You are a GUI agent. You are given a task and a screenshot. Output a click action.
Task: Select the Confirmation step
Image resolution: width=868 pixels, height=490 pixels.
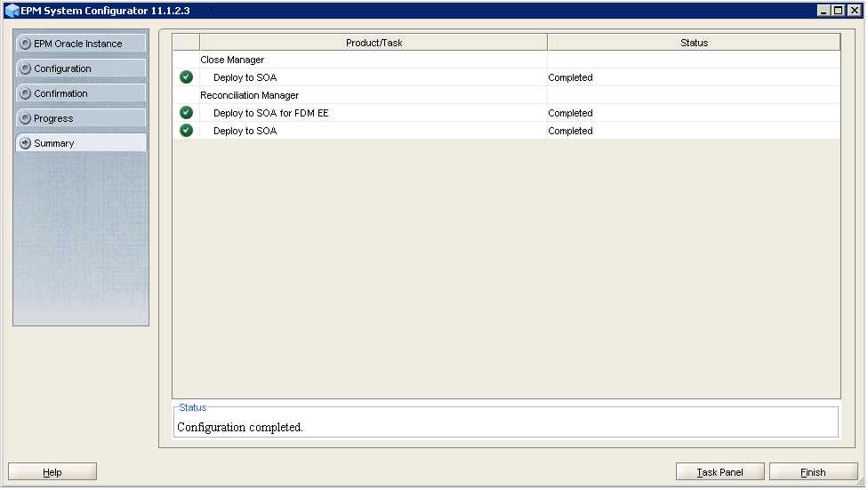82,93
